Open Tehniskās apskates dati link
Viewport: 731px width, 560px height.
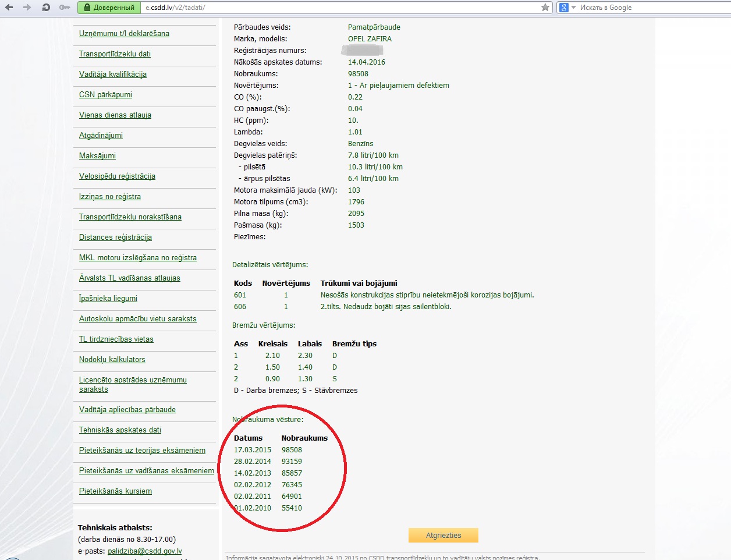tap(120, 430)
